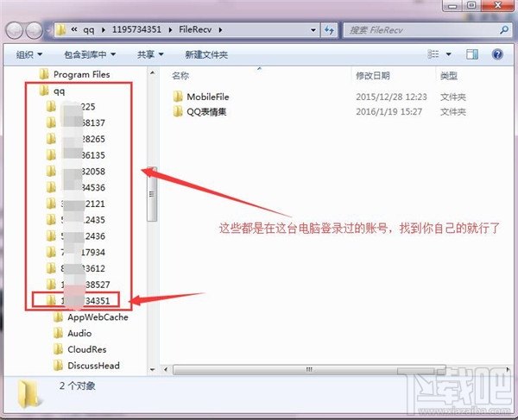Sort by the 名称 column header
The width and height of the screenshot is (518, 420).
[x=180, y=76]
